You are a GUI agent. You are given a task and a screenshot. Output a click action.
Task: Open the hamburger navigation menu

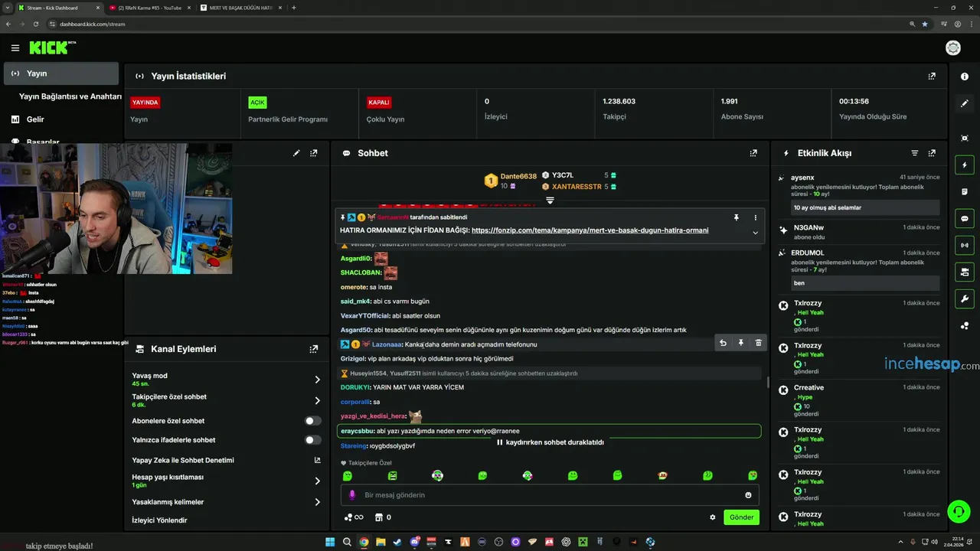(15, 48)
